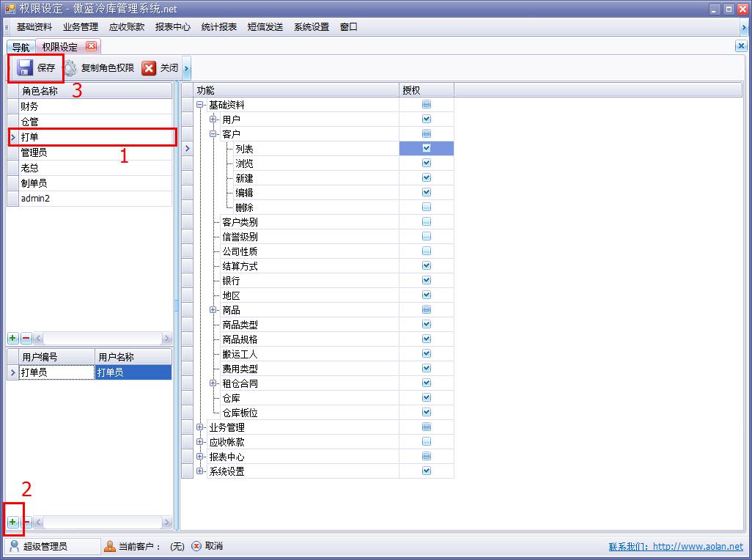This screenshot has height=560, width=752.
Task: Click red minus icon under role list
Action: [x=26, y=339]
